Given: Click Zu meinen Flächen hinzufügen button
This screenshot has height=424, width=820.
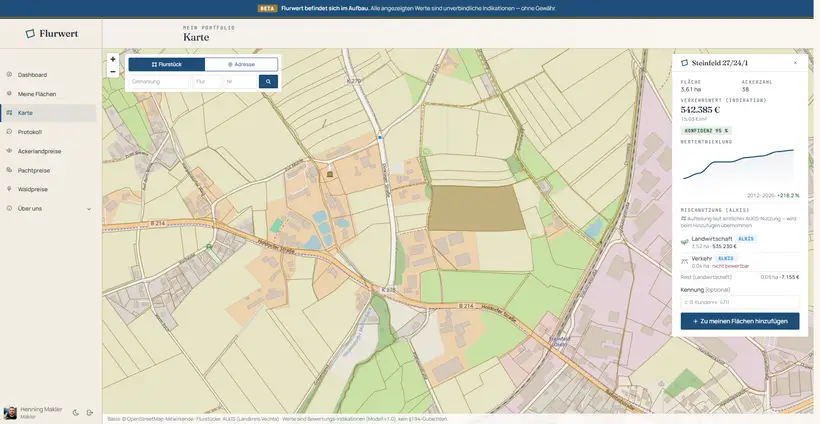Looking at the screenshot, I should (740, 321).
